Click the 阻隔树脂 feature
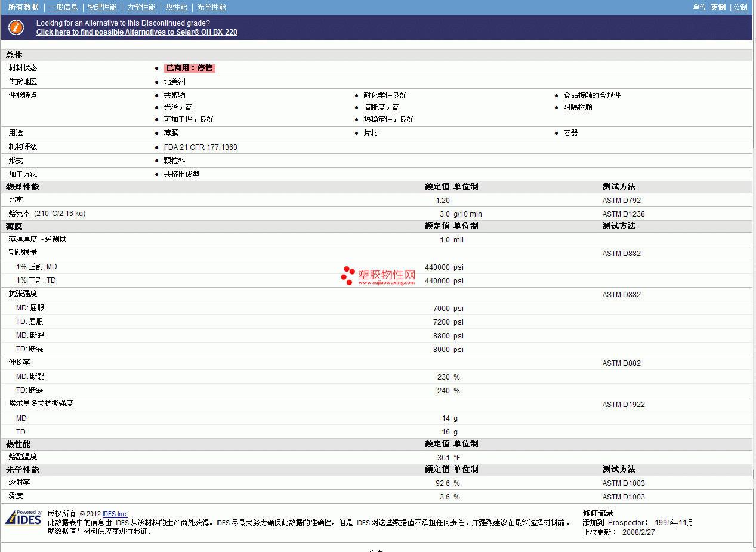Viewport: 756px width, 552px height. point(578,107)
